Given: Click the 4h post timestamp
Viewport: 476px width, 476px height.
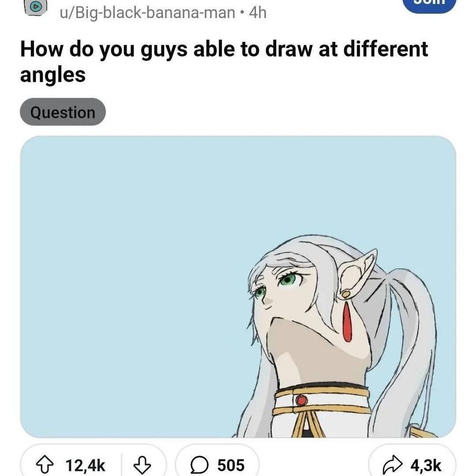Looking at the screenshot, I should (x=258, y=13).
